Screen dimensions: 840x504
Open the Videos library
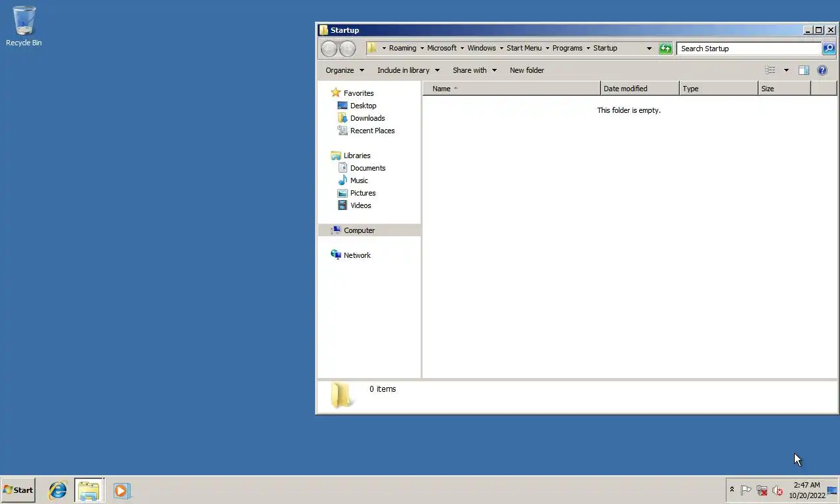click(x=354, y=205)
